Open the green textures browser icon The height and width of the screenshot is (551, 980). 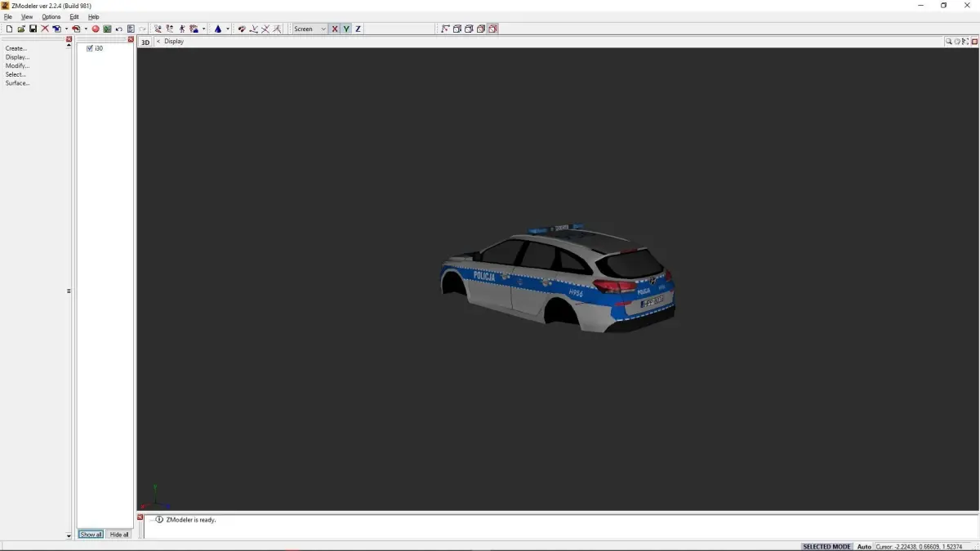(x=107, y=29)
